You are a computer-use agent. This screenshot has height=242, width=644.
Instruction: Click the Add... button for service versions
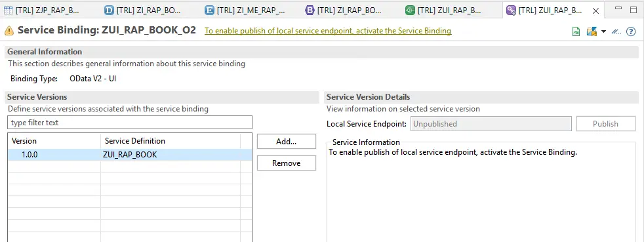[x=287, y=142]
